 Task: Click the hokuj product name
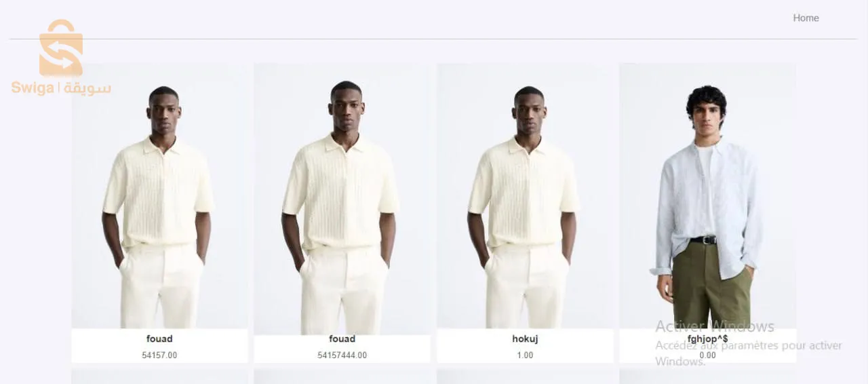point(525,339)
